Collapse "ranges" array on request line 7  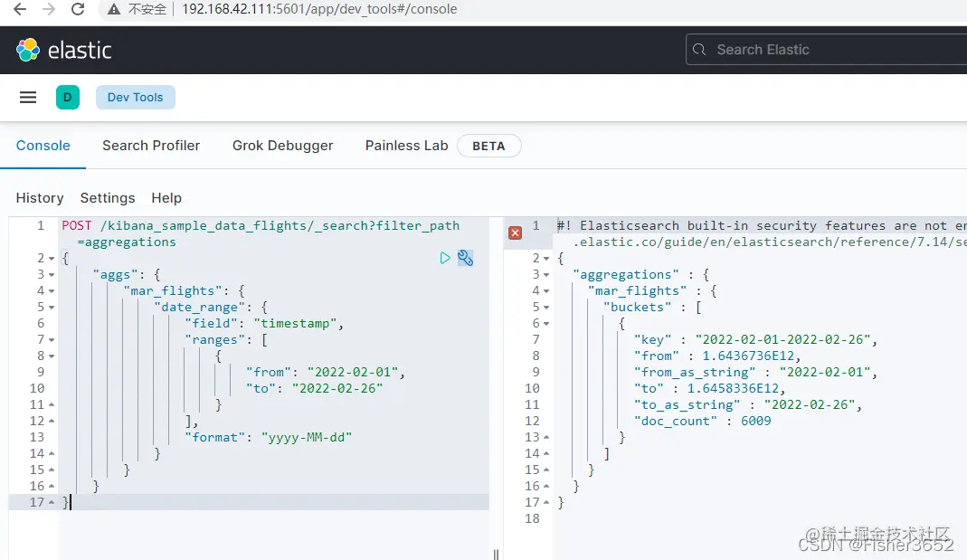tap(52, 340)
